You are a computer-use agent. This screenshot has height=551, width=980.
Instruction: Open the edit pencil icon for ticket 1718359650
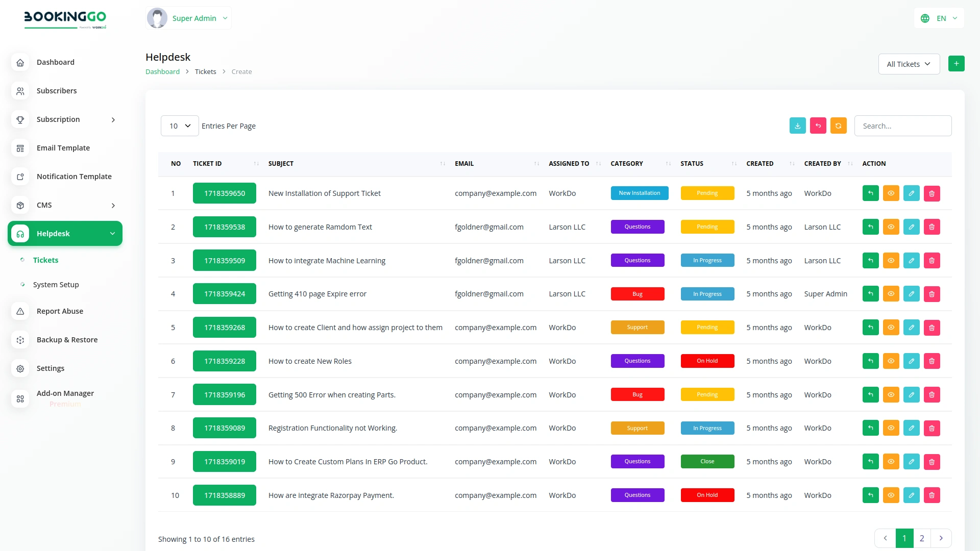[x=911, y=193]
